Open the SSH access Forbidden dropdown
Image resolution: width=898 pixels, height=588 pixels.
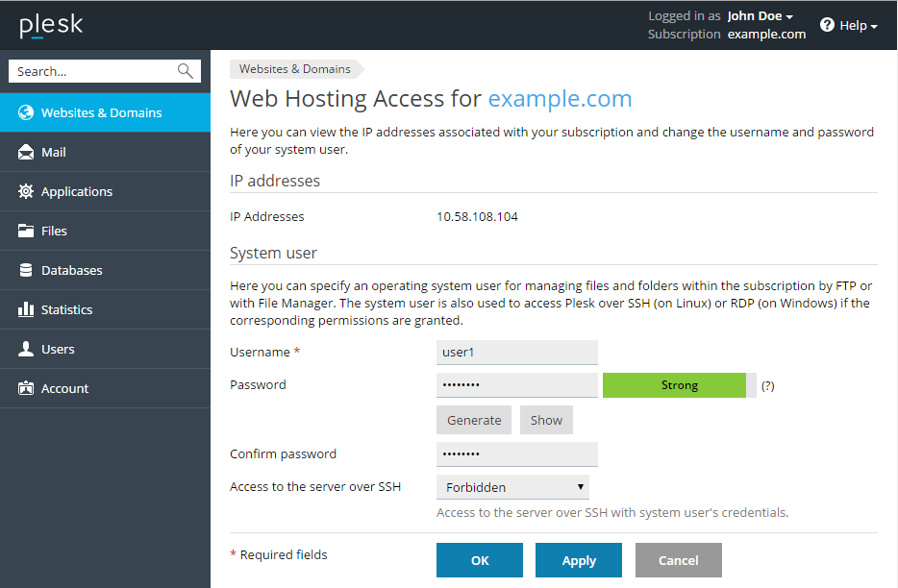[512, 487]
